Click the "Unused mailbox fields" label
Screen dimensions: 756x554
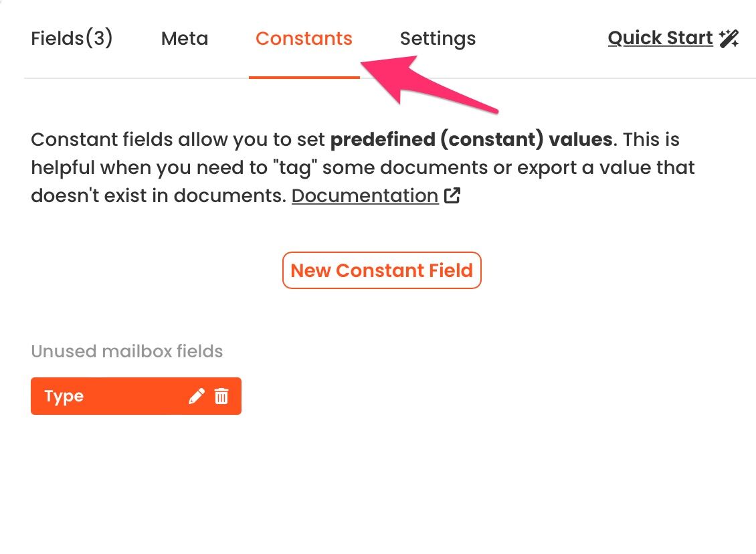pyautogui.click(x=127, y=351)
